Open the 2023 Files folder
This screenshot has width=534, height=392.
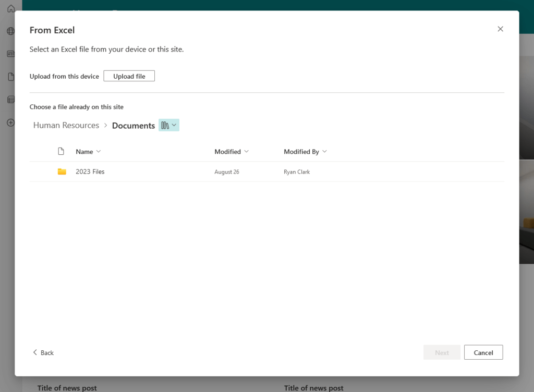tap(90, 171)
